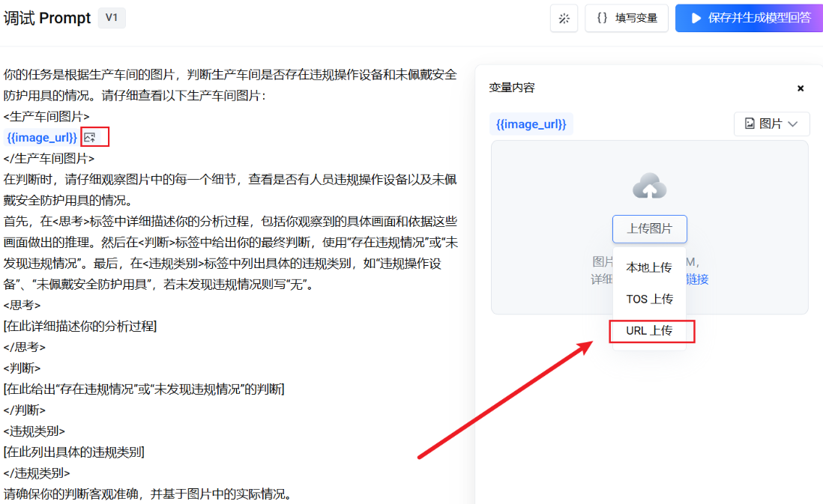Click the </思考> closing tag line
823x504 pixels.
25,347
